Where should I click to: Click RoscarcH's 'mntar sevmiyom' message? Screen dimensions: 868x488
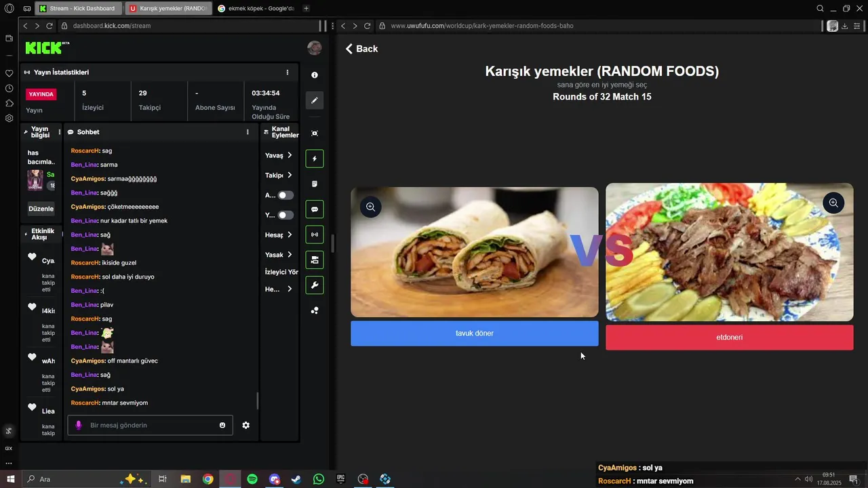pos(109,403)
